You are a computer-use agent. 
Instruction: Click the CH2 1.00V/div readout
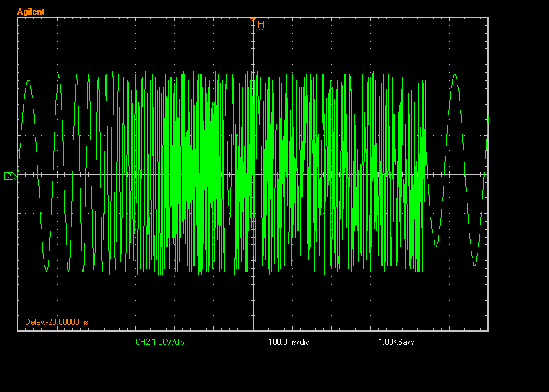coord(160,342)
